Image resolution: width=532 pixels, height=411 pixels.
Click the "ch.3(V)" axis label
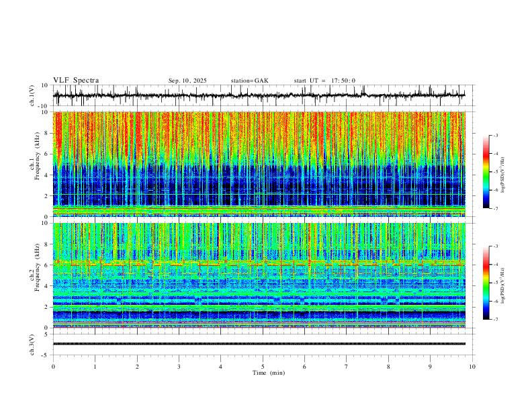32,345
